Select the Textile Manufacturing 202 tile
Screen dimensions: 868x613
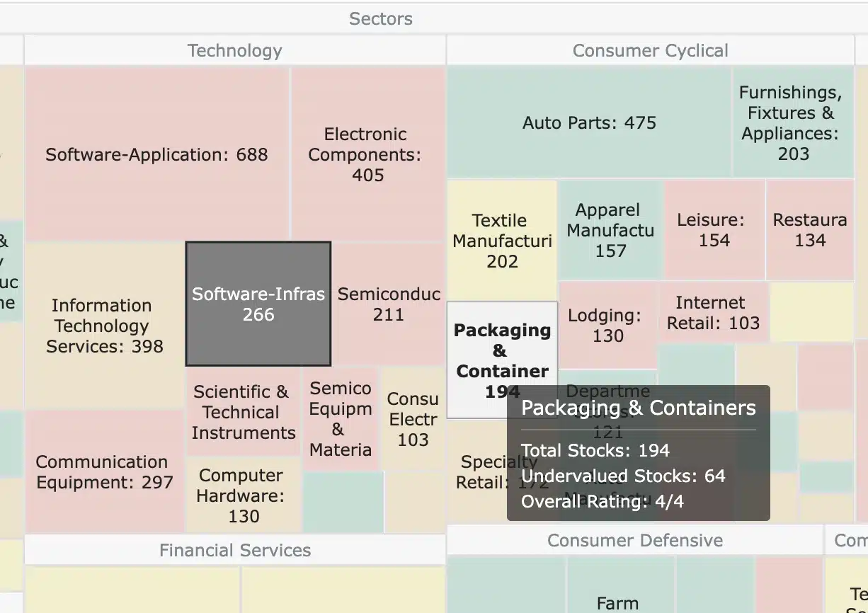coord(502,241)
